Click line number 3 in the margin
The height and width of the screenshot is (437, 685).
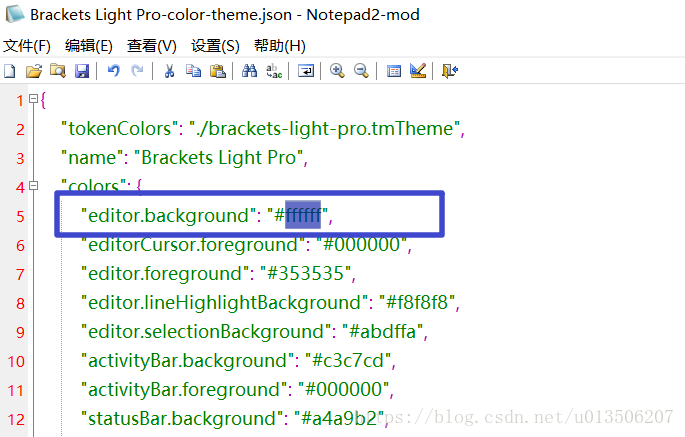pos(20,158)
